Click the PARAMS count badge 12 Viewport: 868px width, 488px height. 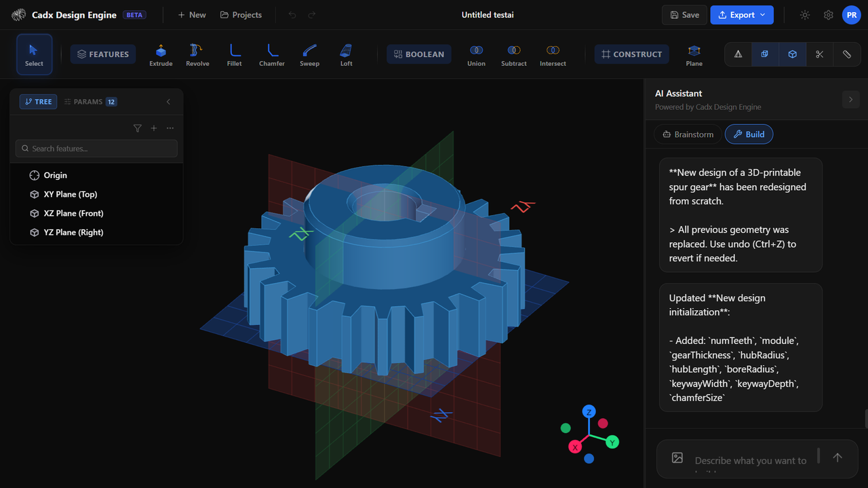pos(111,102)
